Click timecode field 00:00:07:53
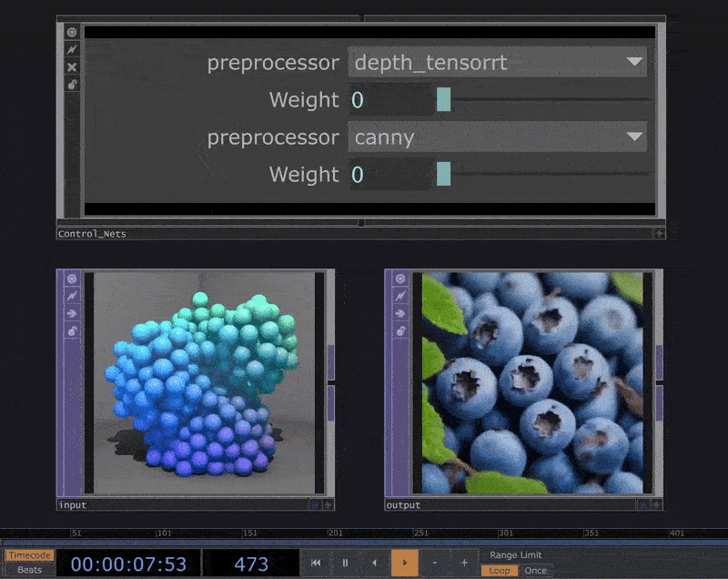The height and width of the screenshot is (579, 728). tap(128, 564)
